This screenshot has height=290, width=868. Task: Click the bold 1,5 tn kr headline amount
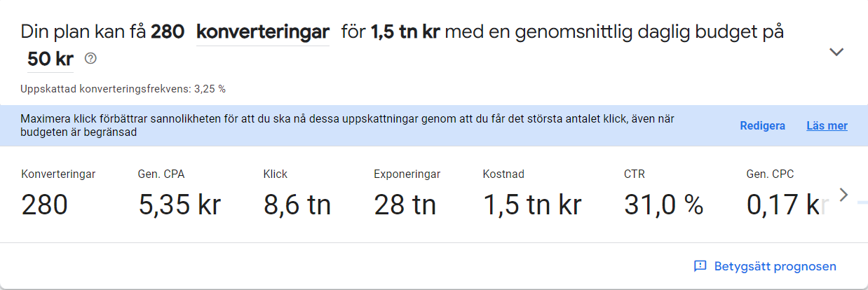406,32
